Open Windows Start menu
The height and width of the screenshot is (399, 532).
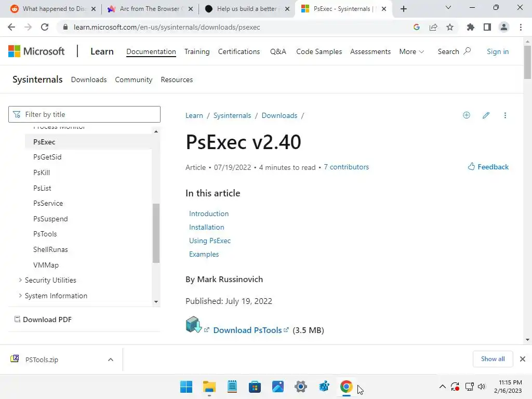click(186, 387)
